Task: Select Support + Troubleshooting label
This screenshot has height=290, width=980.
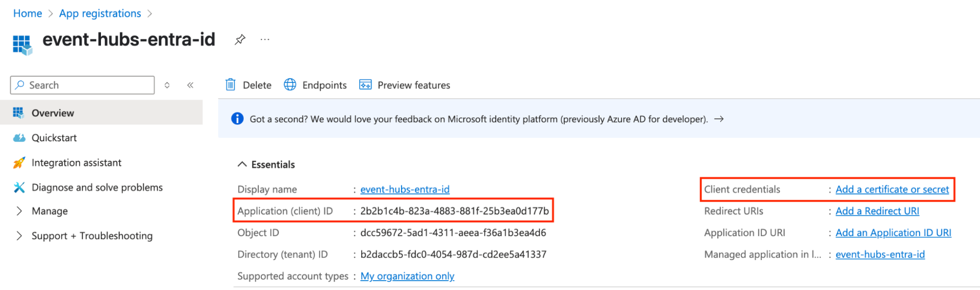Action: point(92,236)
